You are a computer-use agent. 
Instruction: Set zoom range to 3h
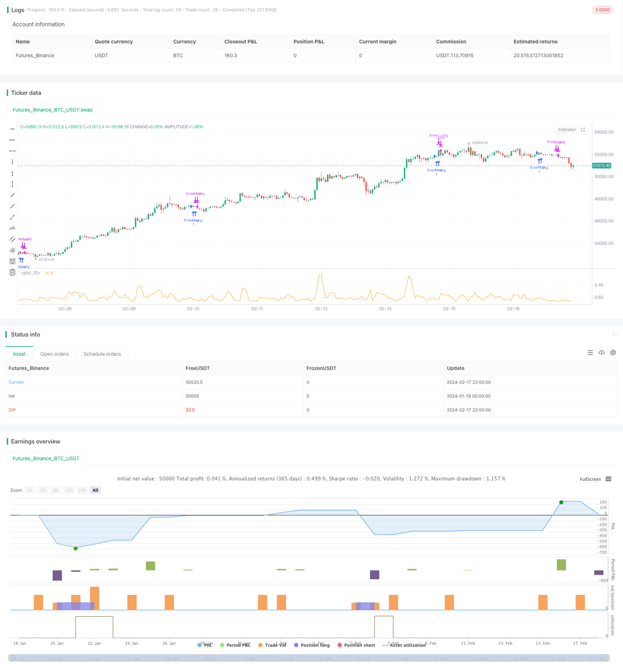[x=43, y=490]
